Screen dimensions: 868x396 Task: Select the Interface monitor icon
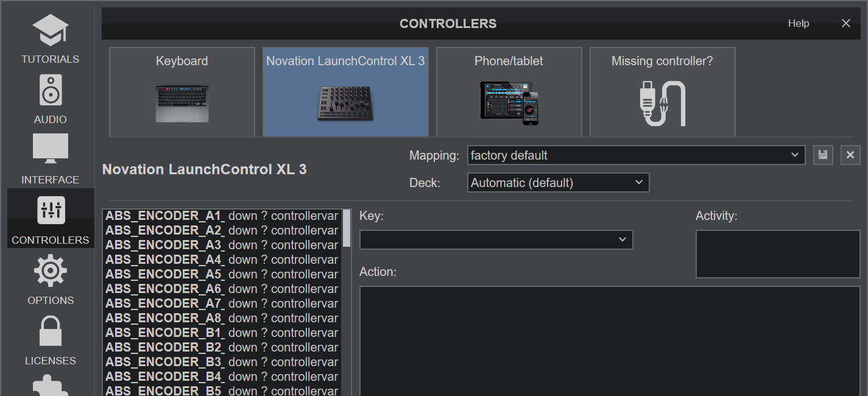tap(50, 149)
